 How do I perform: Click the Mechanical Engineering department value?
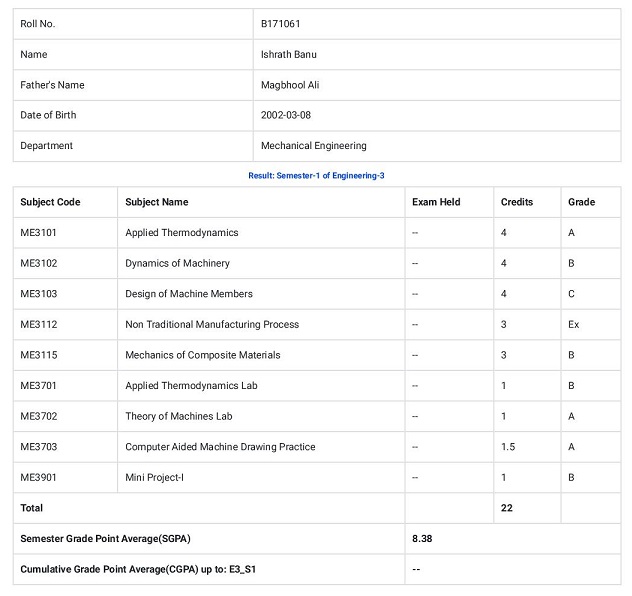pyautogui.click(x=314, y=146)
